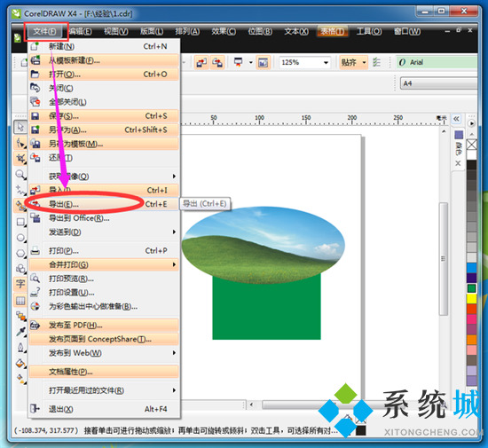
Task: Open the A4 paper size dropdown
Action: pyautogui.click(x=438, y=83)
